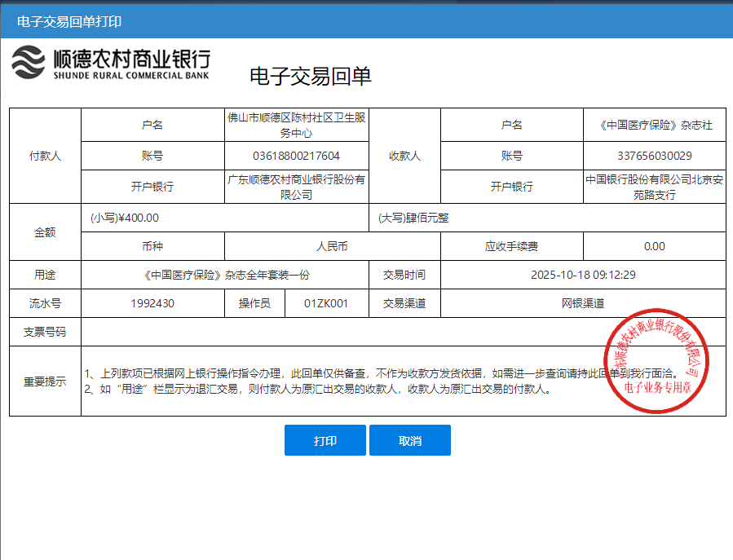Click the transaction time 2025-10-18 09:12:29
This screenshot has height=560, width=733.
click(582, 275)
